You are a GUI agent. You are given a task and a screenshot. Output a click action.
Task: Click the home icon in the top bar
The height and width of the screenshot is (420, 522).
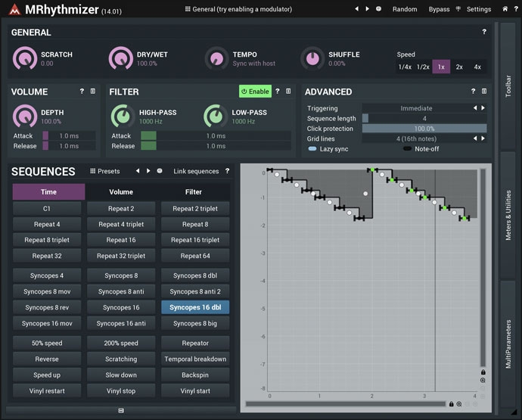(x=505, y=9)
